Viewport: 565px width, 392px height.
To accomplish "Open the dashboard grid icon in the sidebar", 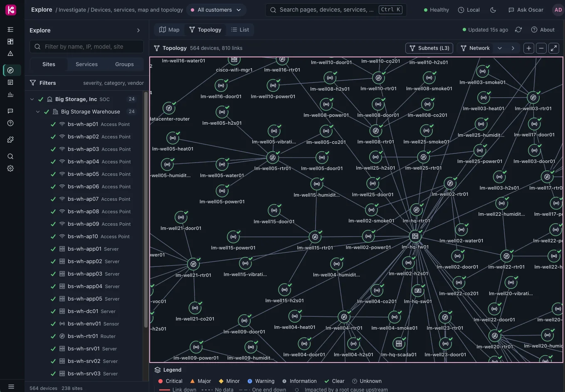I will tap(10, 42).
